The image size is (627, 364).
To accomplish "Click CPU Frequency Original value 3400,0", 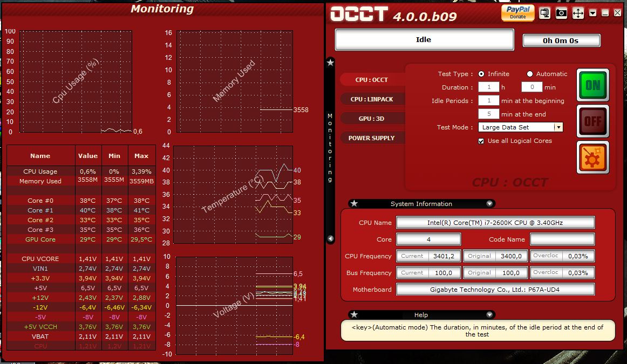I will coord(511,256).
